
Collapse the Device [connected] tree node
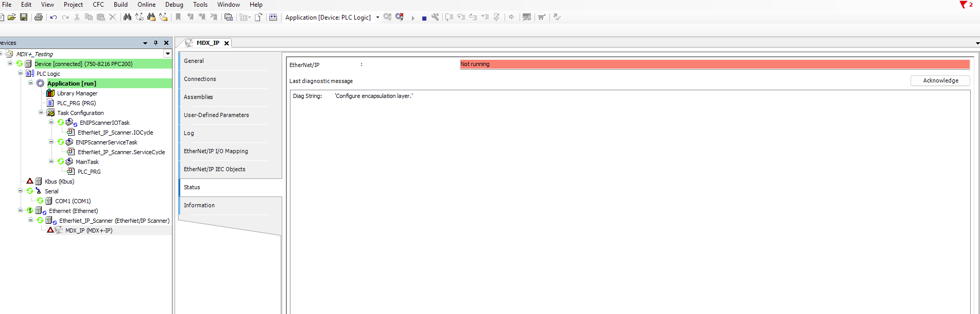click(10, 63)
